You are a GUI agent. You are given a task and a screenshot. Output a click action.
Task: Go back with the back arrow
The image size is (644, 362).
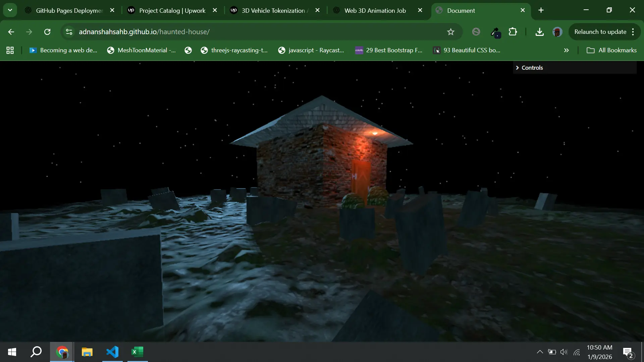point(11,32)
